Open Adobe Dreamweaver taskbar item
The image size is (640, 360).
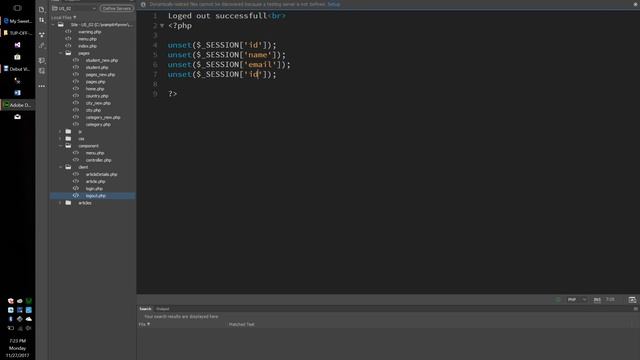click(18, 105)
